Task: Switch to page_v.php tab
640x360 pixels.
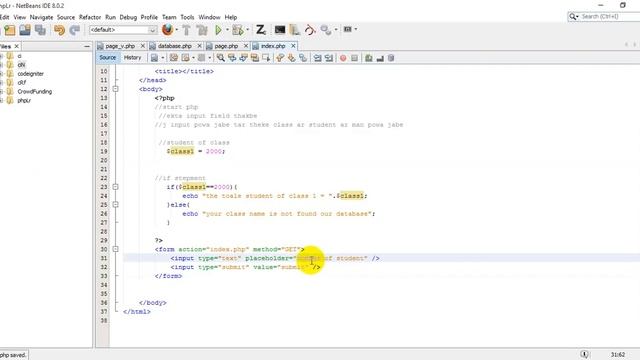Action: point(120,46)
